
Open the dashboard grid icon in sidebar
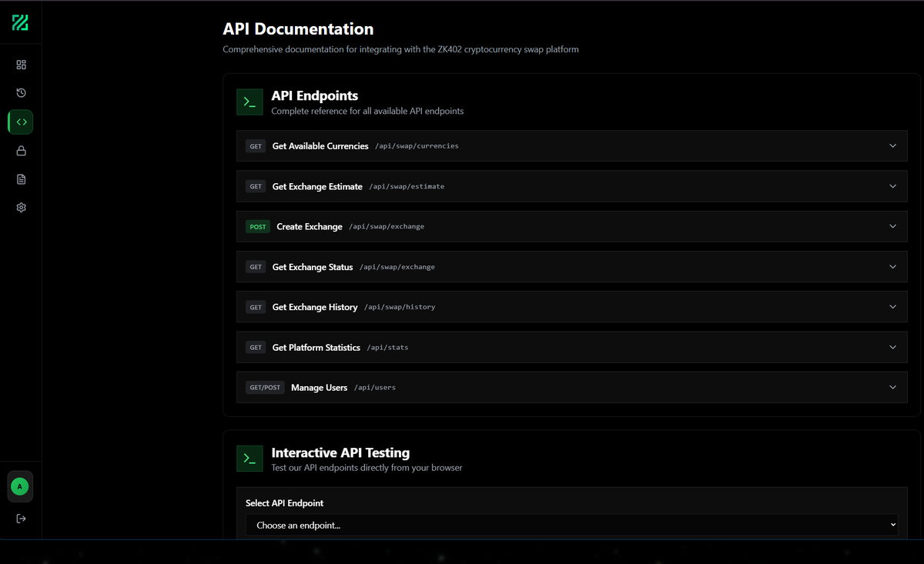(x=21, y=65)
